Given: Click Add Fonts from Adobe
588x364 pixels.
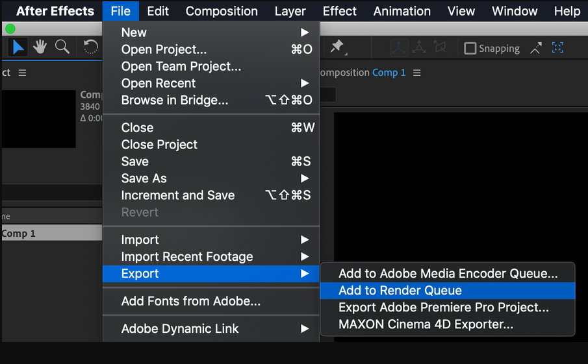Looking at the screenshot, I should coord(190,301).
